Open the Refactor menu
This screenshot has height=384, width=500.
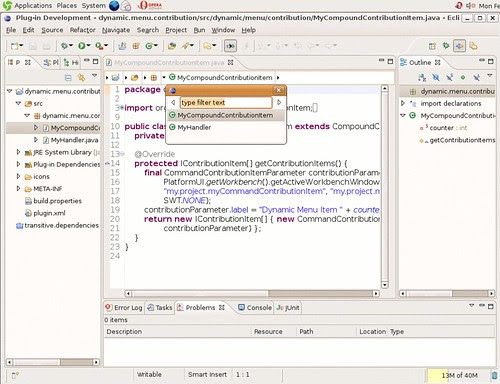tap(82, 30)
